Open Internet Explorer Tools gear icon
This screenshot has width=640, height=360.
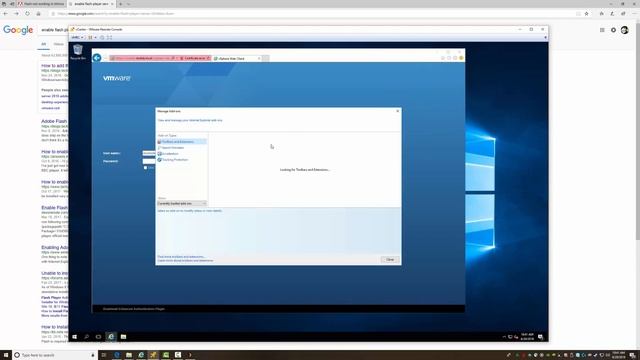[x=455, y=58]
